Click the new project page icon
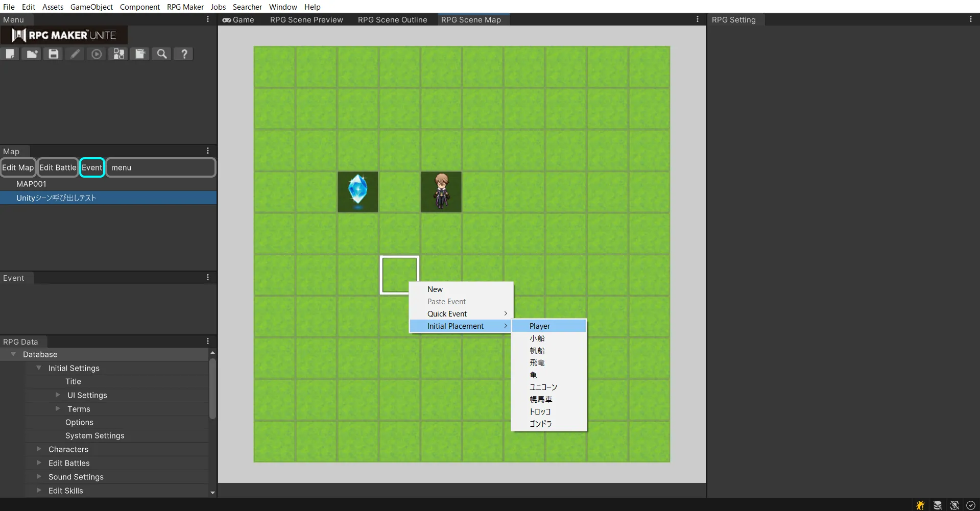Viewport: 980px width, 511px height. (10, 54)
